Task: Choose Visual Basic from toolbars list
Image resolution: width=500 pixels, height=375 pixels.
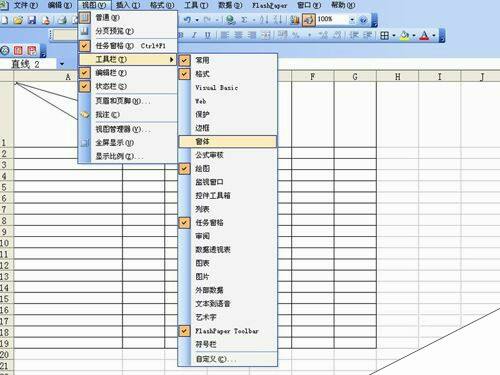Action: 228,88
